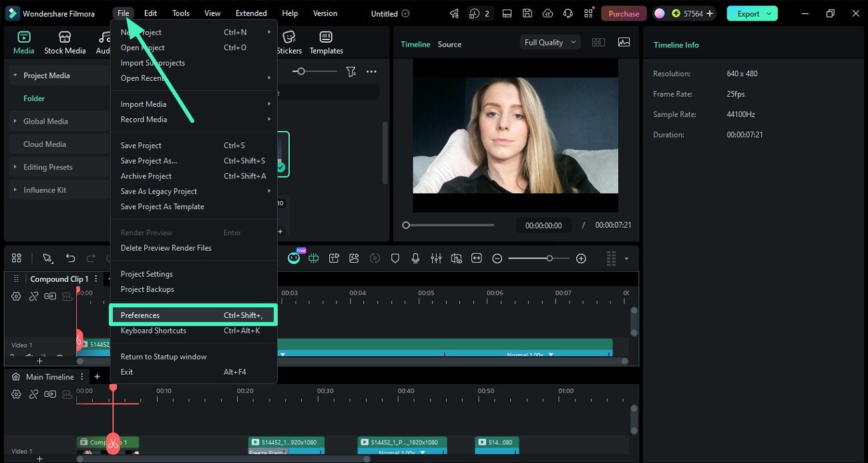Switch to the Source preview tab
The width and height of the screenshot is (868, 463).
(449, 44)
